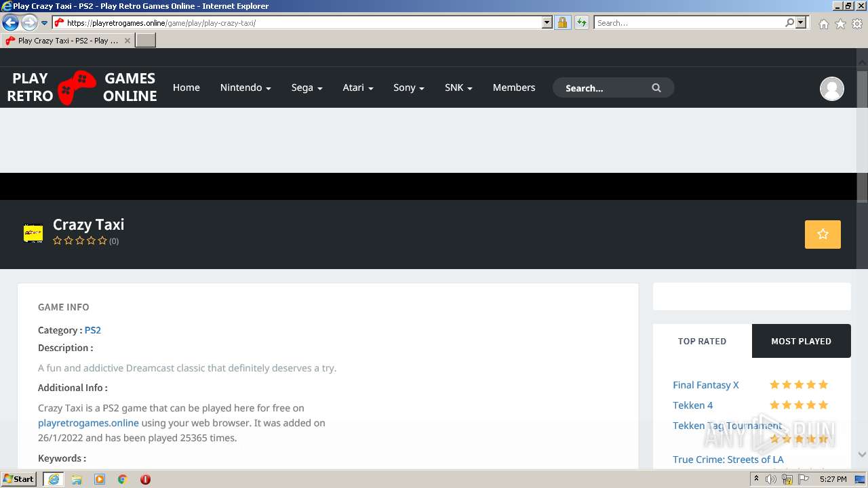Rate Crazy Taxi three stars
This screenshot has height=488, width=868.
click(x=80, y=241)
